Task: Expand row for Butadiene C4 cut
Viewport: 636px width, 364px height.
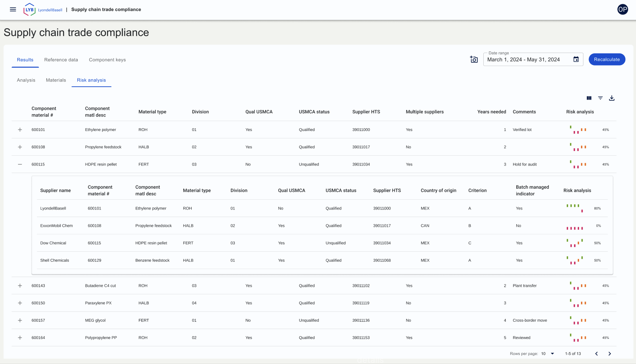Action: 20,286
